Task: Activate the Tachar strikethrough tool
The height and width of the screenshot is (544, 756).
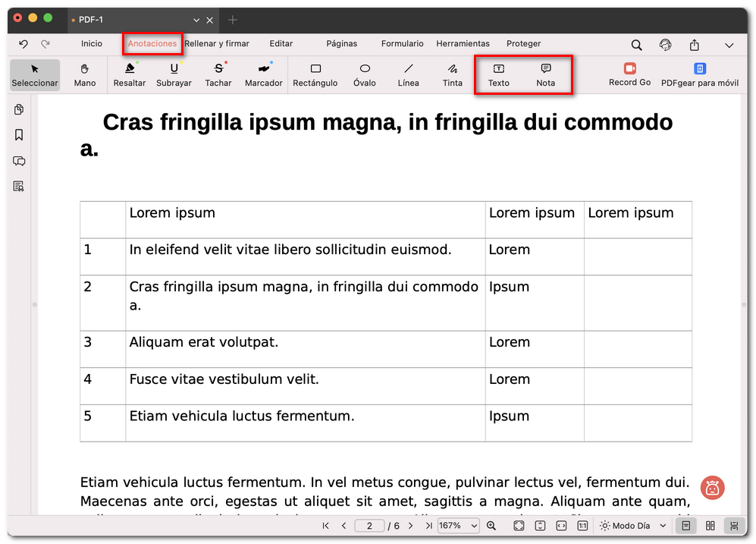Action: [218, 74]
